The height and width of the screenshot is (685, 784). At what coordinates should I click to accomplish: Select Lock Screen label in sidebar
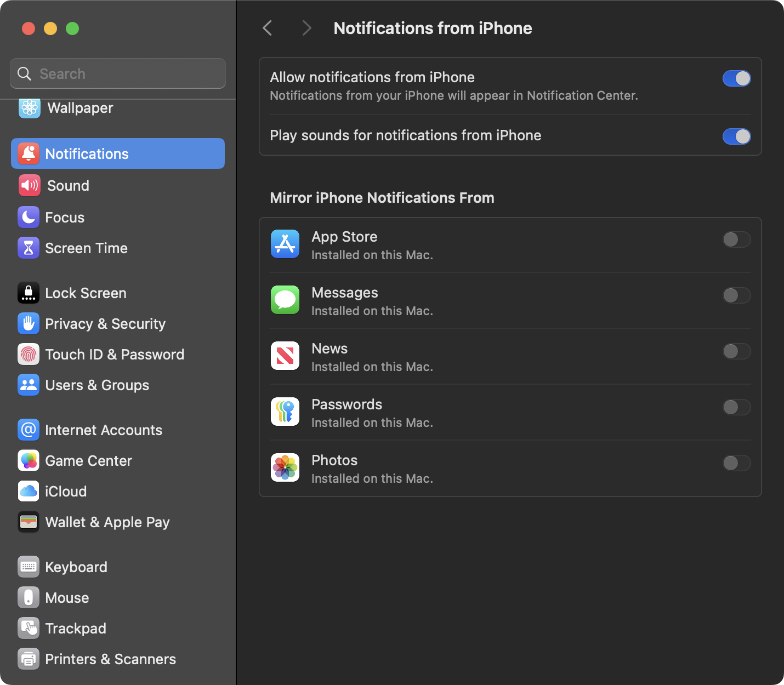click(86, 293)
